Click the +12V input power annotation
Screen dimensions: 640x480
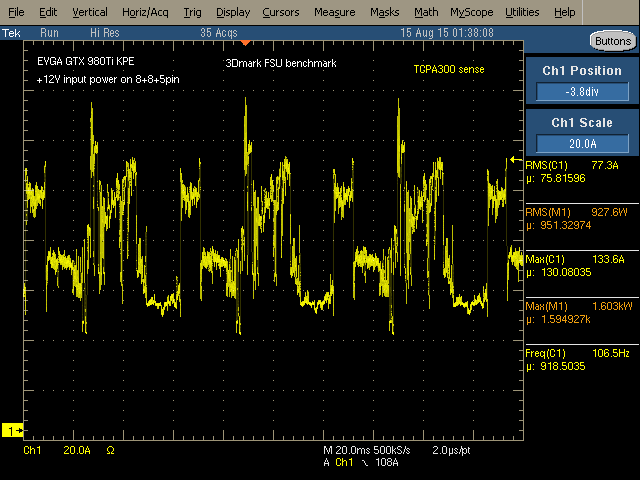pos(108,79)
